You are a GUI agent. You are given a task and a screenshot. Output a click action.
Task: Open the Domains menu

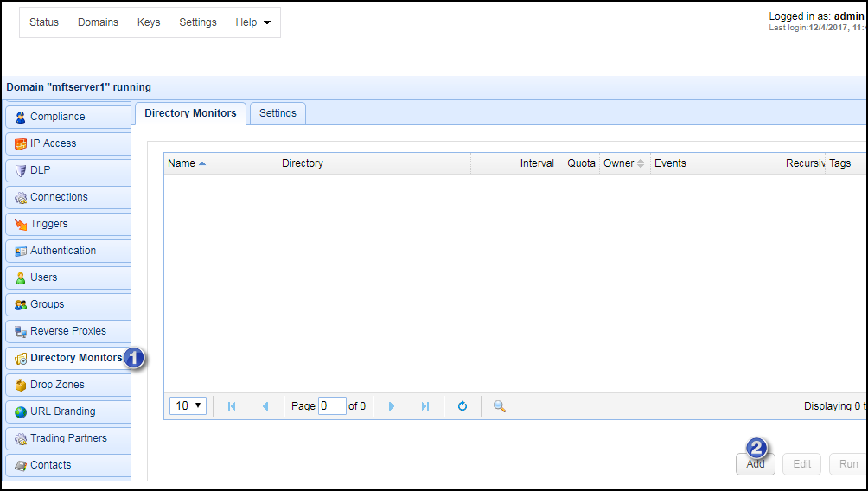tap(98, 22)
